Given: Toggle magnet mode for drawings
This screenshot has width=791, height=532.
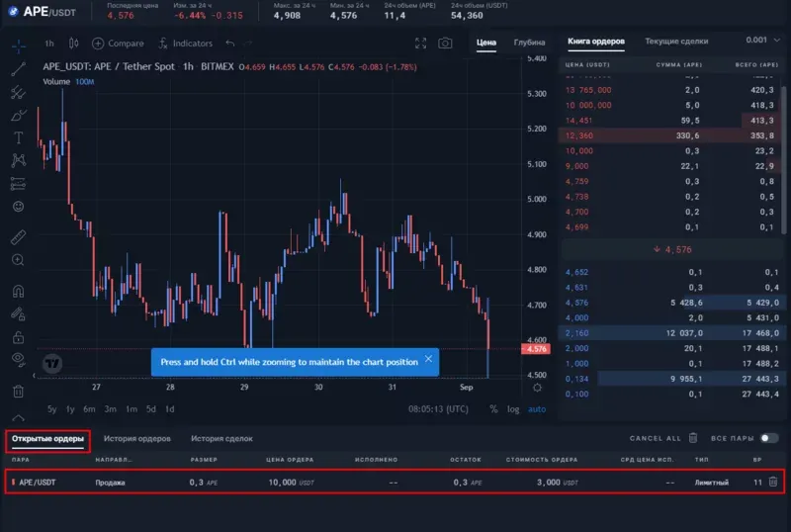Looking at the screenshot, I should pyautogui.click(x=18, y=292).
